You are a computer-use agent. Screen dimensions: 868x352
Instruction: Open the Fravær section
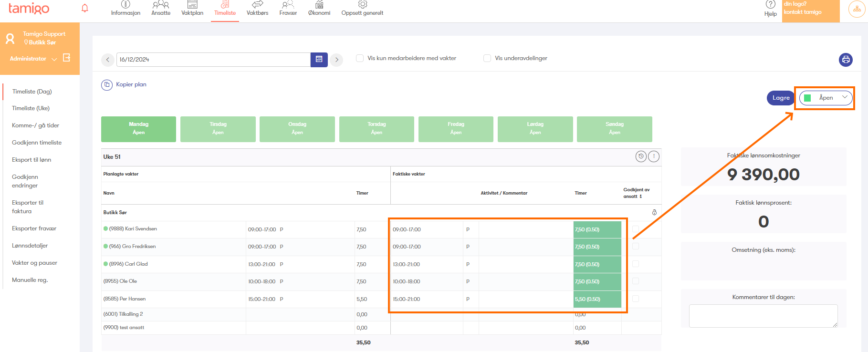click(288, 9)
